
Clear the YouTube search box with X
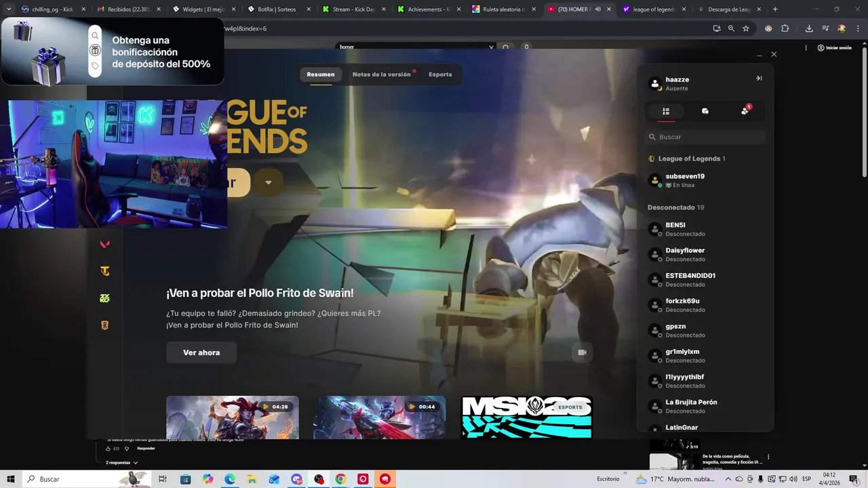click(x=491, y=47)
